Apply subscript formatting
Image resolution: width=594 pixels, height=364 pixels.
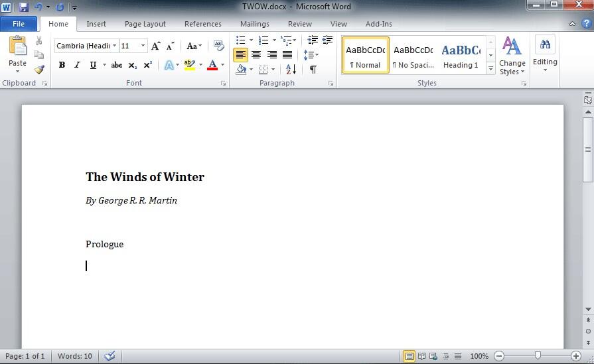(132, 65)
